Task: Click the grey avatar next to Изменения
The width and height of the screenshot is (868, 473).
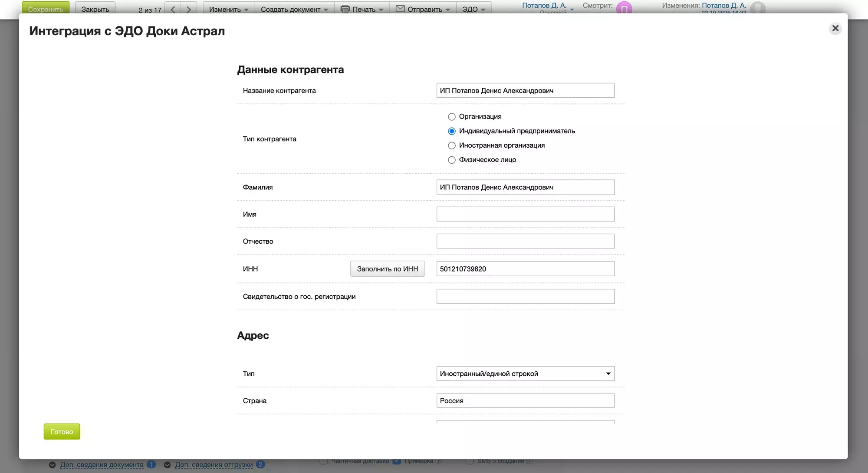Action: click(x=757, y=8)
